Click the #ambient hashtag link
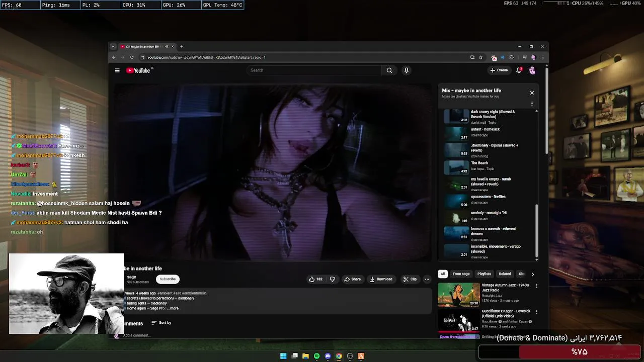Image resolution: width=644 pixels, height=362 pixels. coord(165,293)
